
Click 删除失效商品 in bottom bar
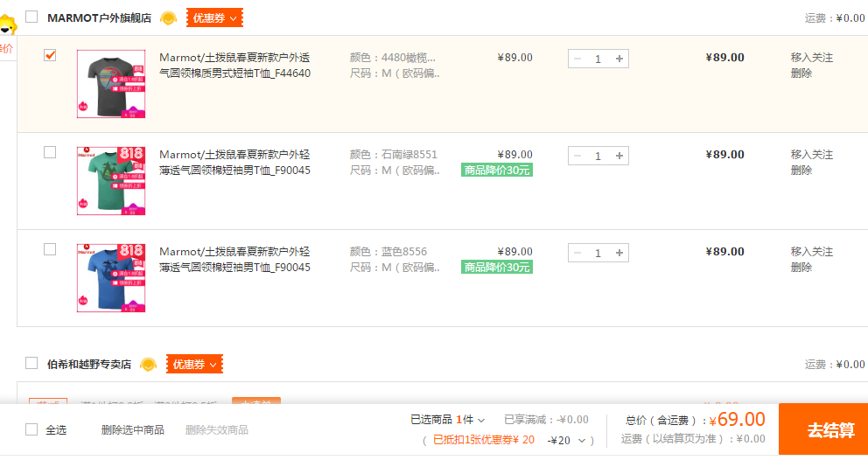[216, 430]
